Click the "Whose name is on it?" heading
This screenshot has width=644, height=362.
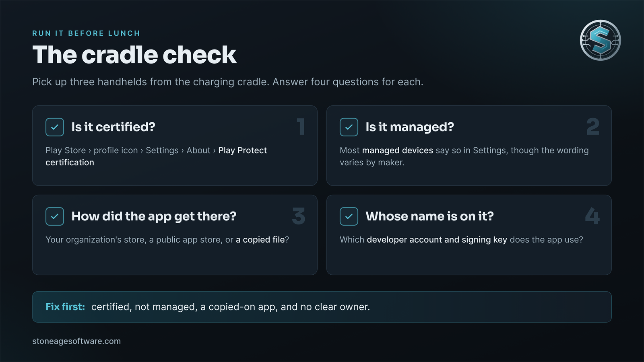[429, 216]
